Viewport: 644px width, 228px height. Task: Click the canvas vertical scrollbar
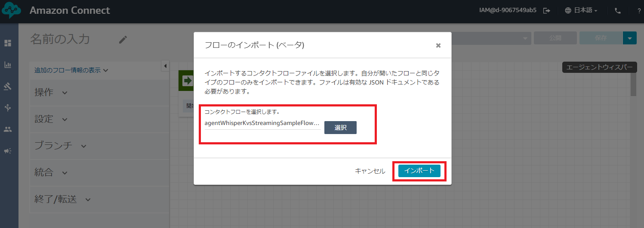633,84
